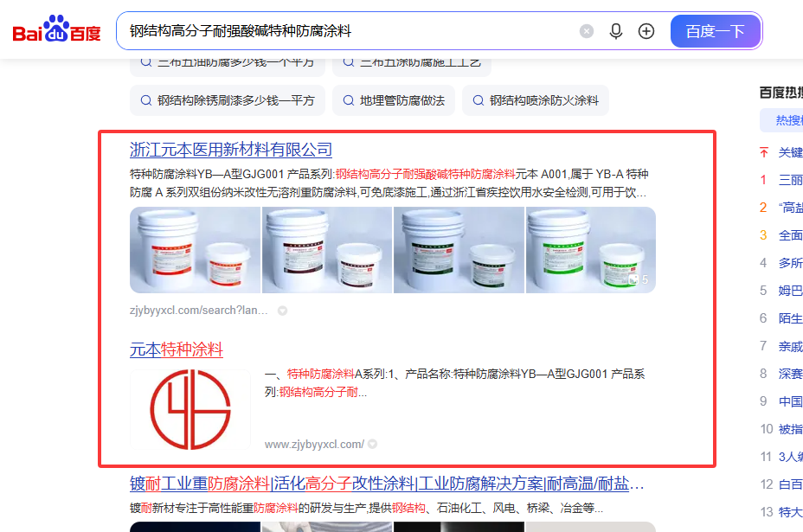Click the pinned-to-top arrow icon in hot list
The height and width of the screenshot is (532, 803).
coord(764,152)
